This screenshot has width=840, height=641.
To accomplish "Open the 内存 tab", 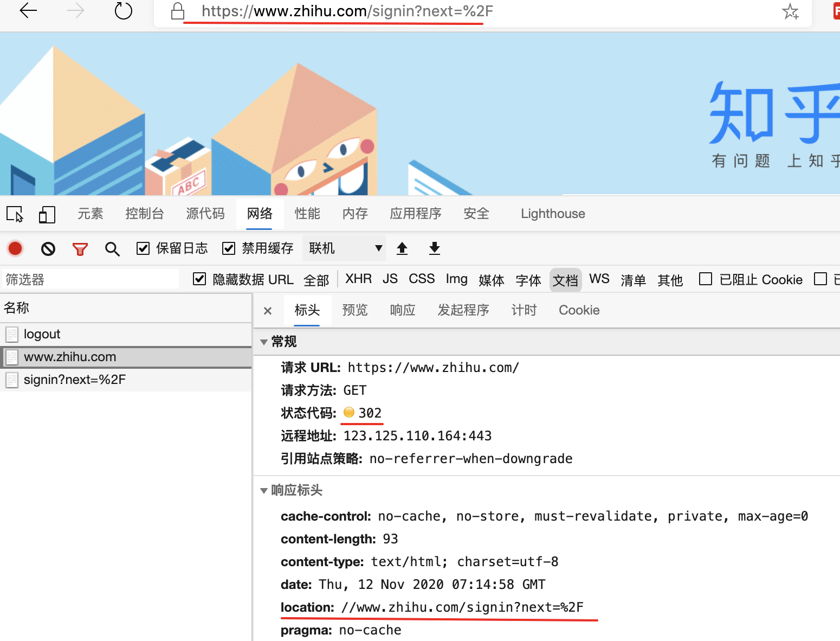I will click(x=355, y=214).
